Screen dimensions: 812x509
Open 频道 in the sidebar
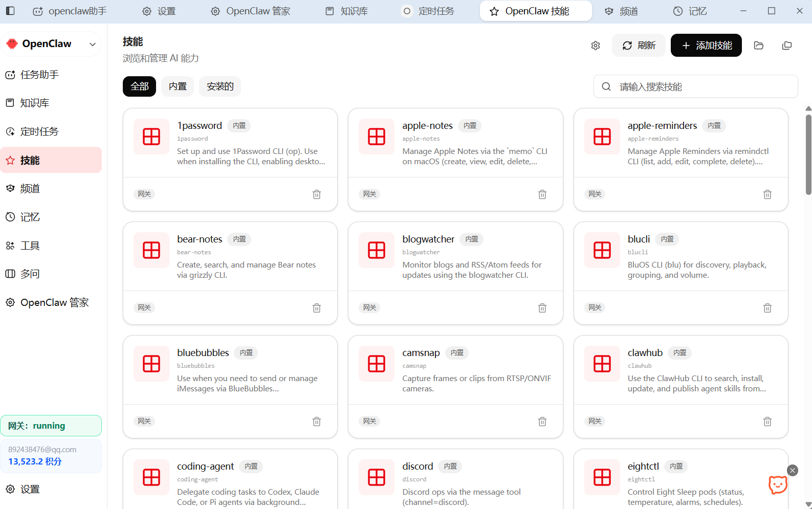[x=51, y=188]
